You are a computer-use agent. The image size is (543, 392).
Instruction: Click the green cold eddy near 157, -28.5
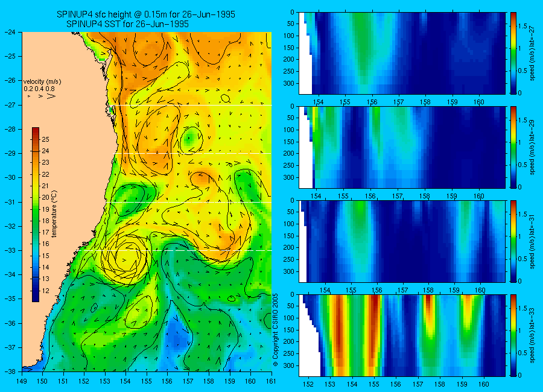click(x=190, y=139)
